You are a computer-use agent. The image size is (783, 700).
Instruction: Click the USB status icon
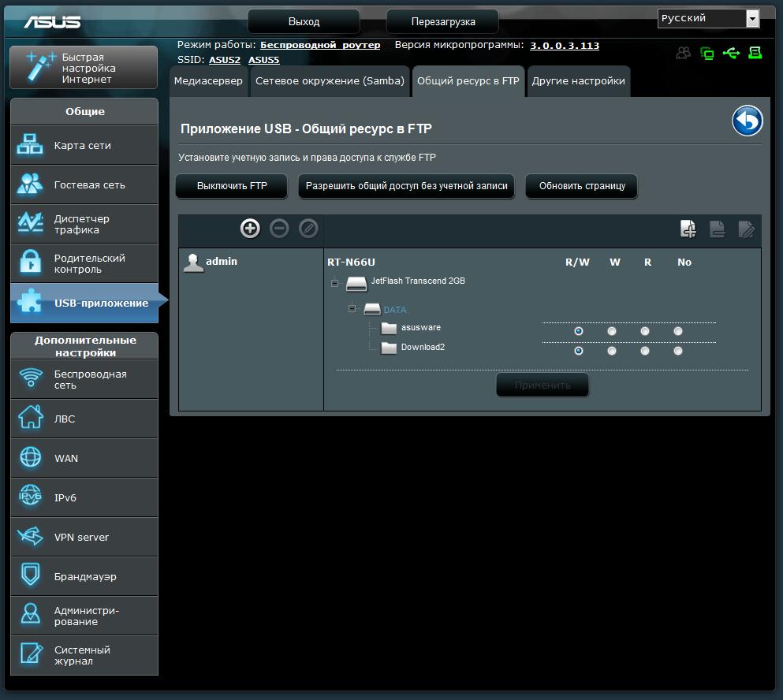[x=731, y=53]
